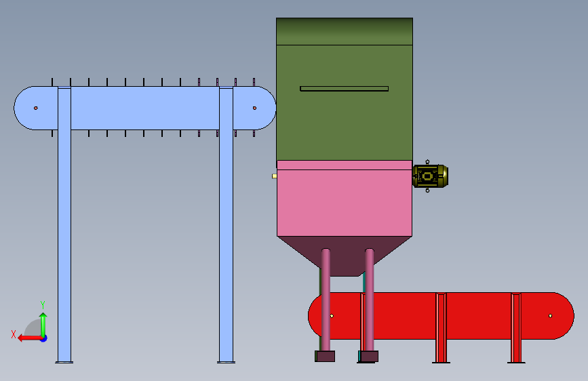Image resolution: width=588 pixels, height=381 pixels.
Task: Select the right maroon foot block
Action: tap(369, 356)
